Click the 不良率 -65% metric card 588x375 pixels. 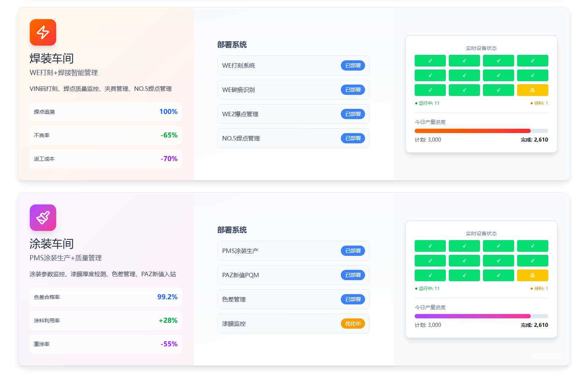point(106,135)
